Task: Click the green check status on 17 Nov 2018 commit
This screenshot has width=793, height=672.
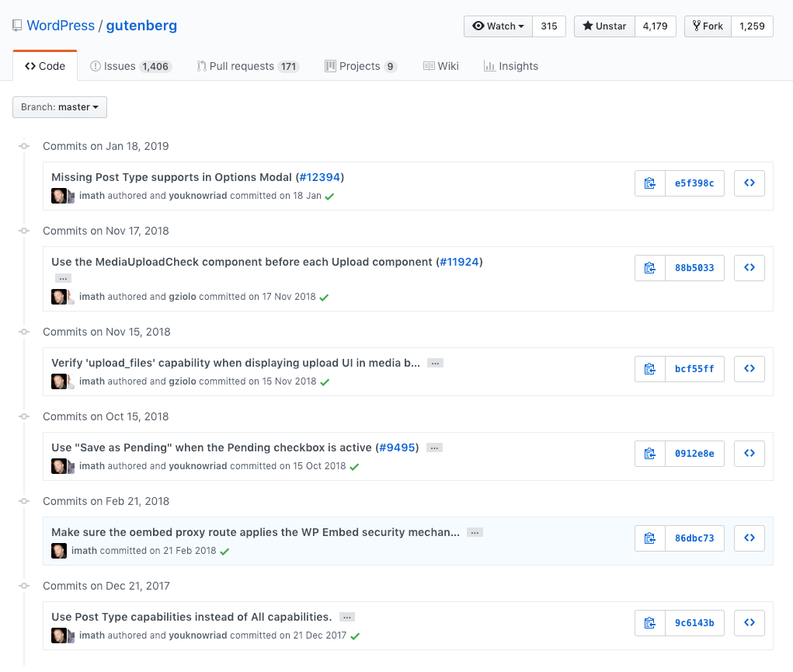Action: pyautogui.click(x=324, y=297)
